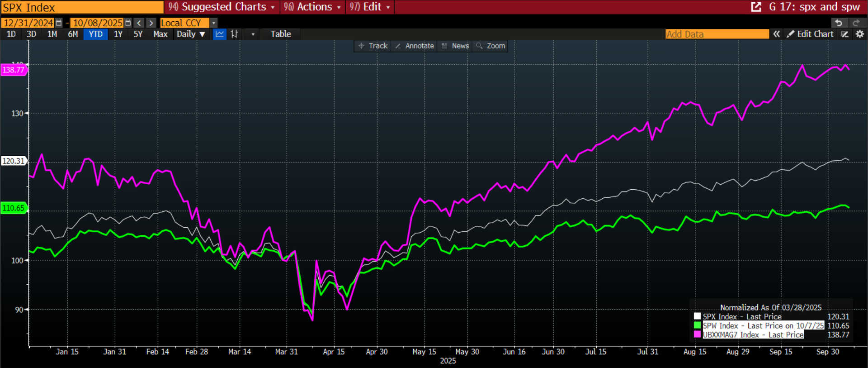Image resolution: width=868 pixels, height=368 pixels.
Task: Click the pop-out chart window icon
Action: [756, 7]
